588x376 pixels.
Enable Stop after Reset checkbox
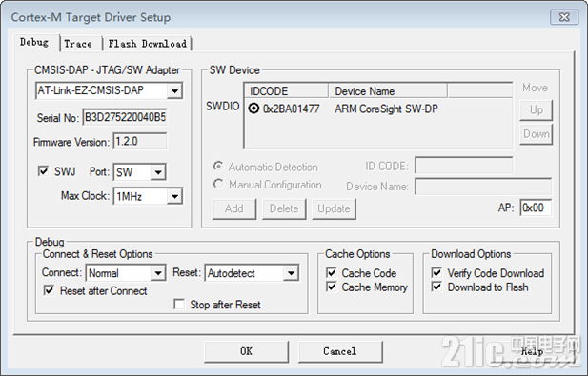[x=179, y=304]
